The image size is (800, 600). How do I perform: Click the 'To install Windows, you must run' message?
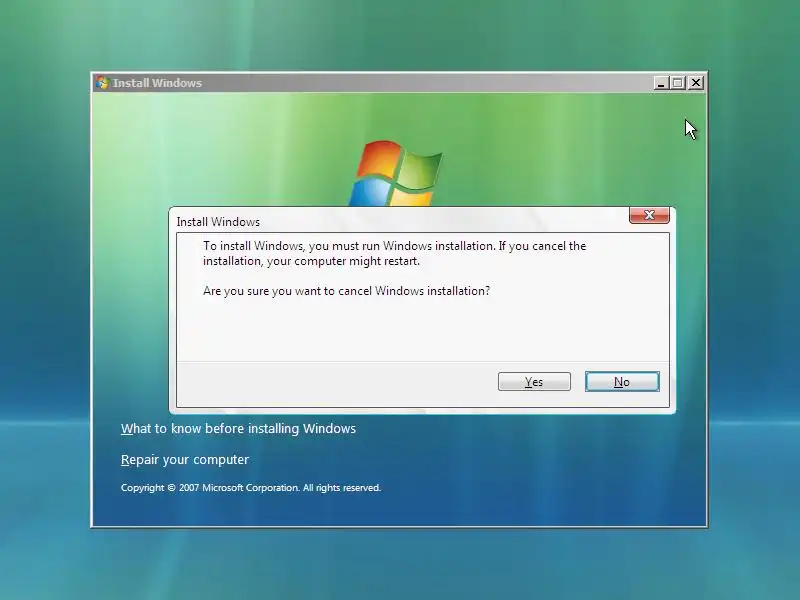(x=394, y=253)
